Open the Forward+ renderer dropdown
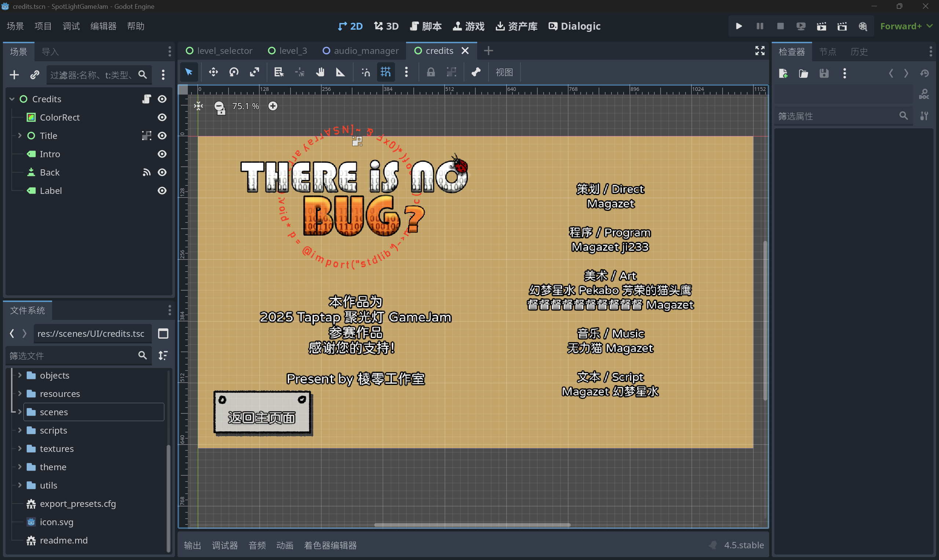939x560 pixels. click(906, 26)
